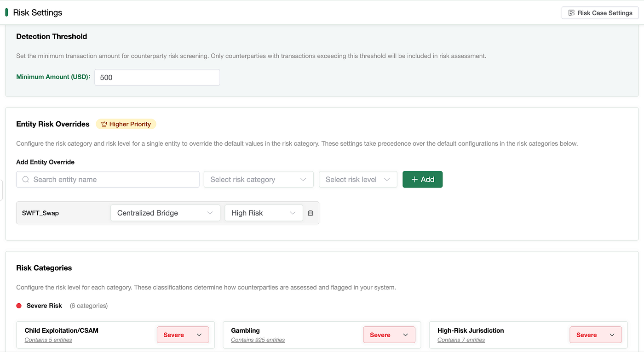Click the green bar beside Risk Settings title
The width and height of the screenshot is (644, 352).
pos(6,12)
